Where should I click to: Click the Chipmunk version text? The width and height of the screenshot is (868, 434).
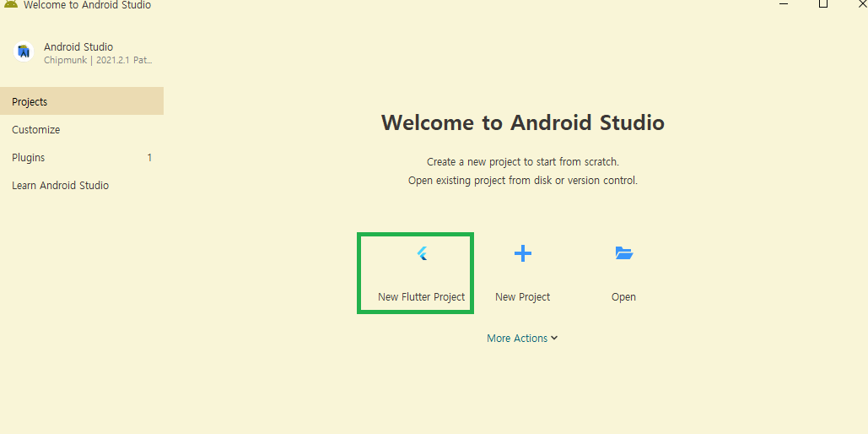click(x=98, y=61)
